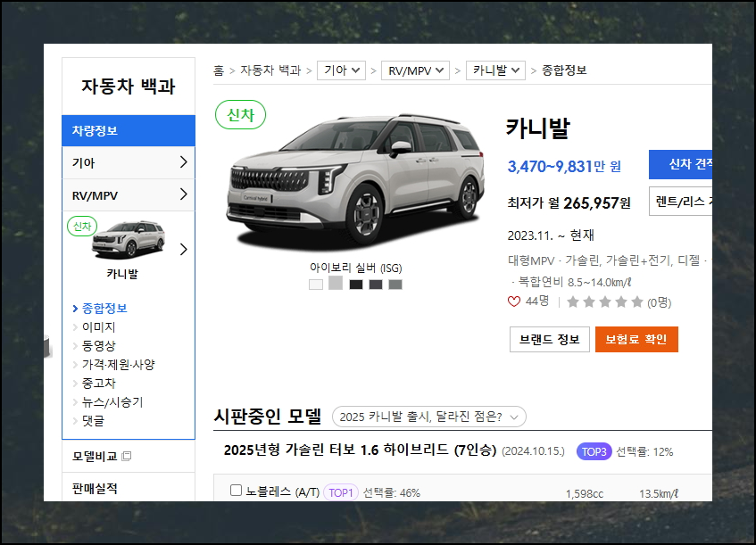Click the TOP1 badge beside 노블레스 (A/T)
This screenshot has width=756, height=545.
click(341, 493)
